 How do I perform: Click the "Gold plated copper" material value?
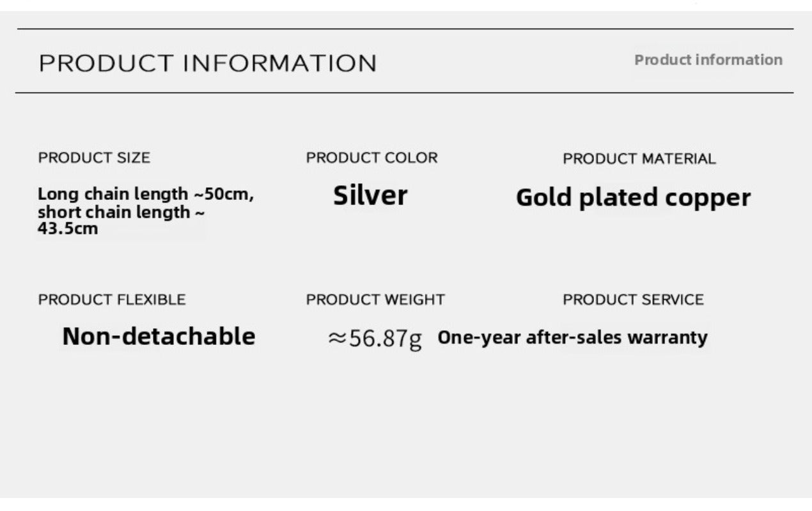tap(633, 198)
